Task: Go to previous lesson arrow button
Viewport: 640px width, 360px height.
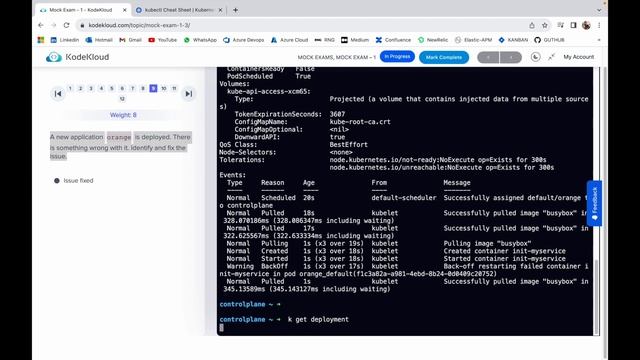Action: pyautogui.click(x=488, y=58)
